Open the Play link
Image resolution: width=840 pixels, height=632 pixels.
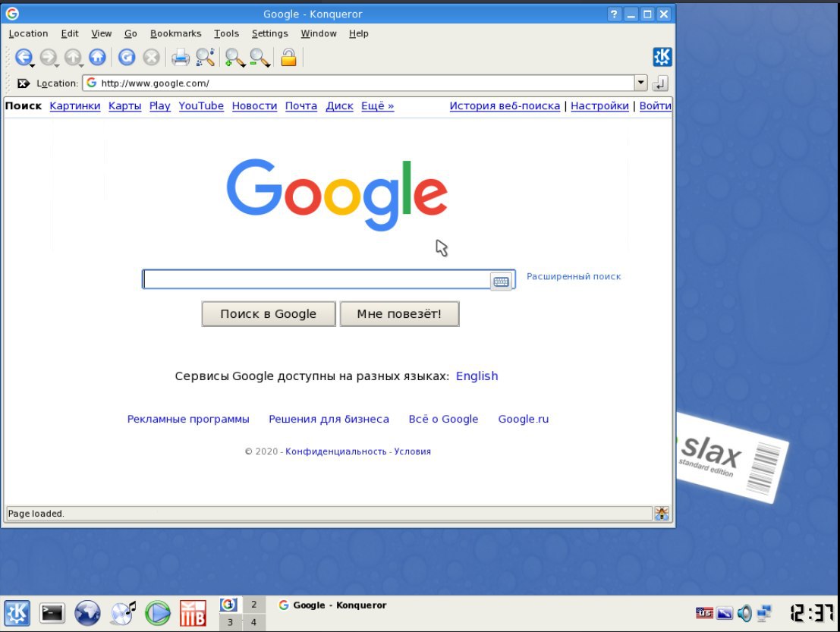(x=159, y=106)
